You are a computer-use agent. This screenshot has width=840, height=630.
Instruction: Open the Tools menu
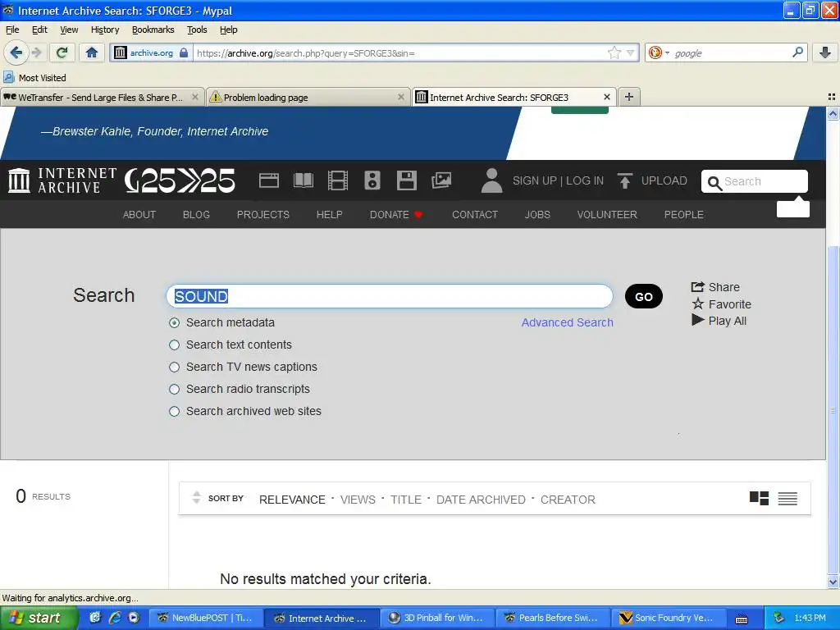pos(197,30)
